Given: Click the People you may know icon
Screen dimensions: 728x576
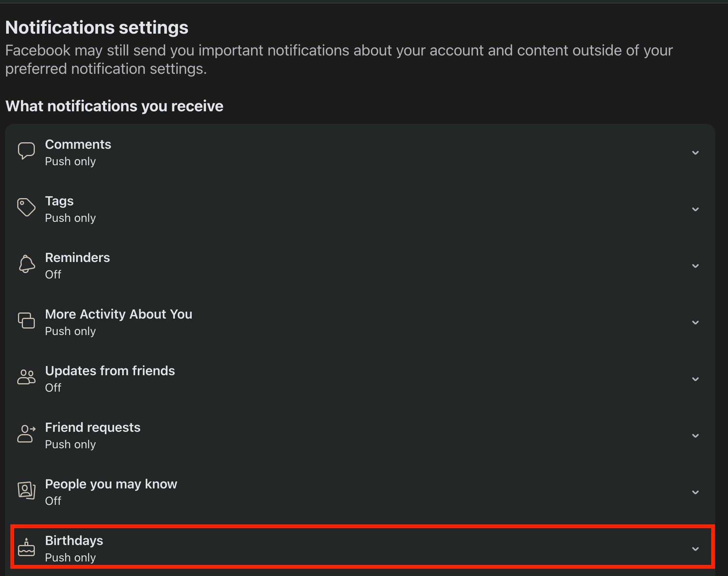Looking at the screenshot, I should 26,490.
